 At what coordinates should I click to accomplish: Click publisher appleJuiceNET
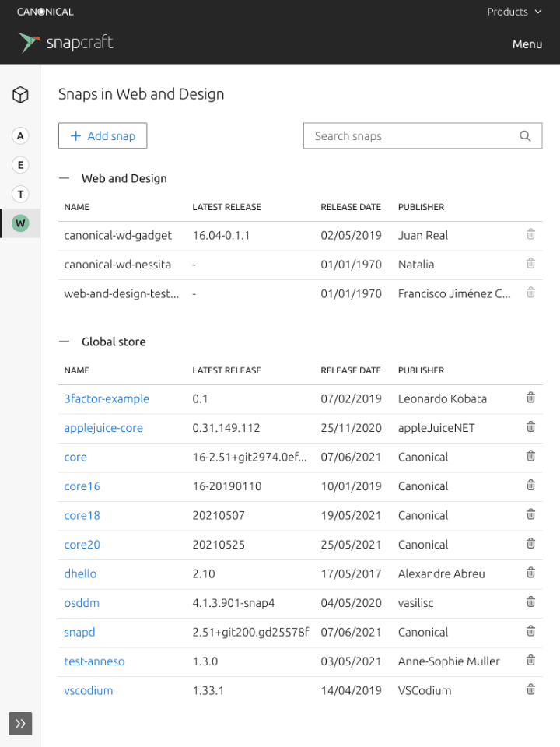(x=436, y=428)
